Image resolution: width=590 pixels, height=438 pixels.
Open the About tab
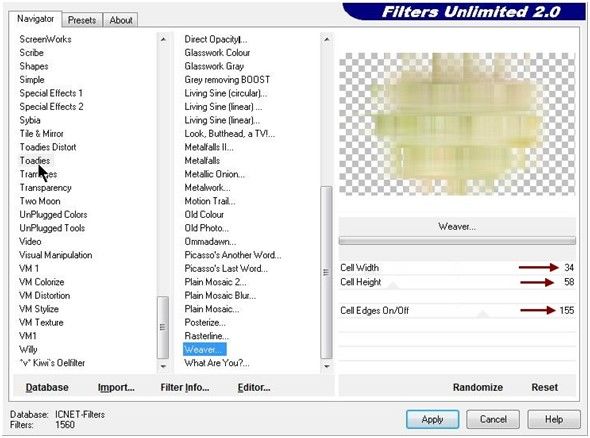[x=120, y=20]
